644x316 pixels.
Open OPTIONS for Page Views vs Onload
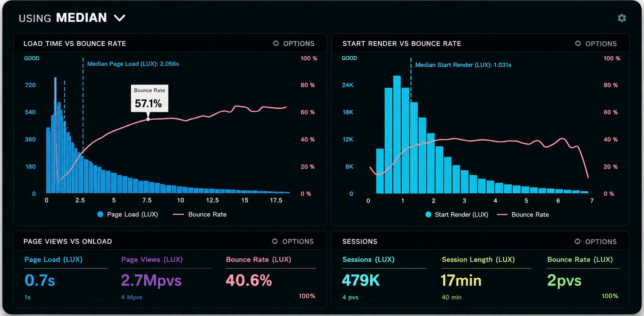(x=293, y=241)
